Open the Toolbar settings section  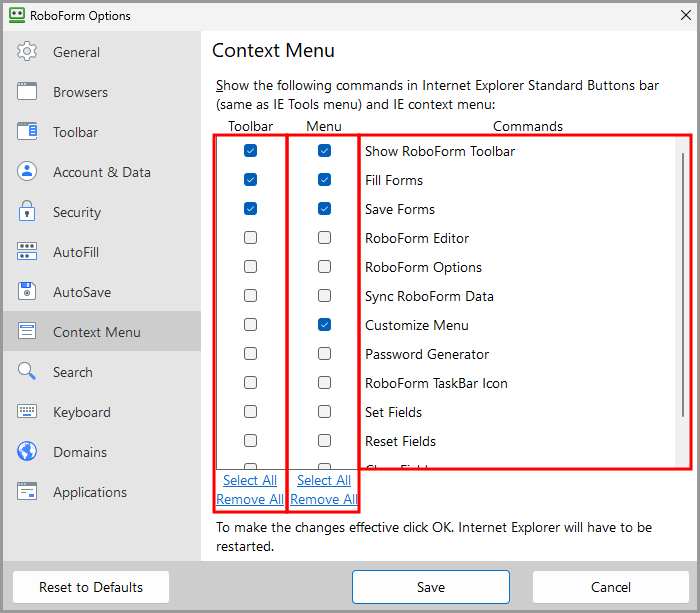102,132
